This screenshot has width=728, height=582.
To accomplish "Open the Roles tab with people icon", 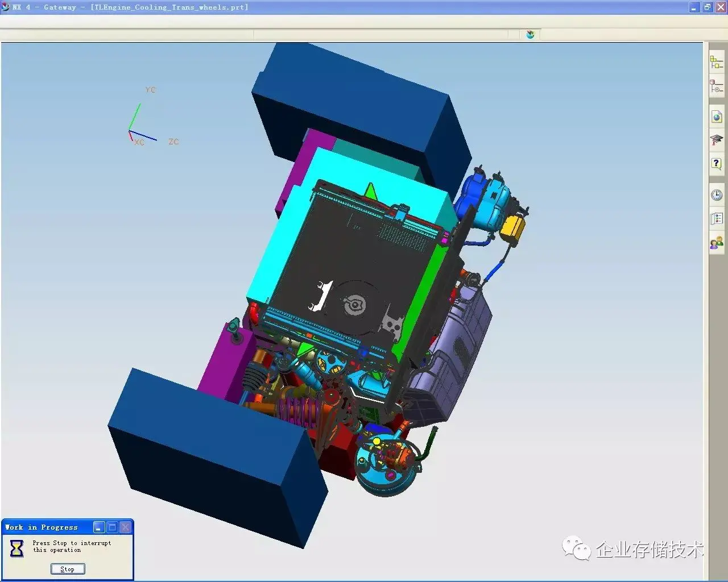I will click(716, 243).
